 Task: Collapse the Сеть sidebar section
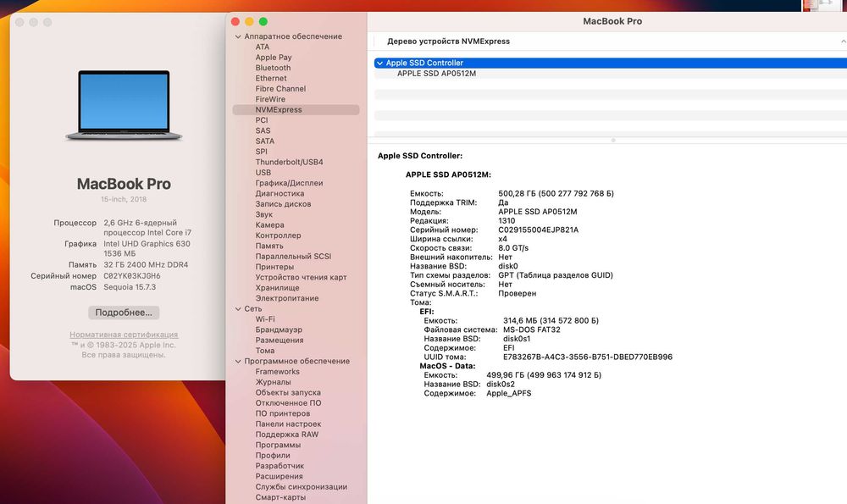tap(238, 309)
